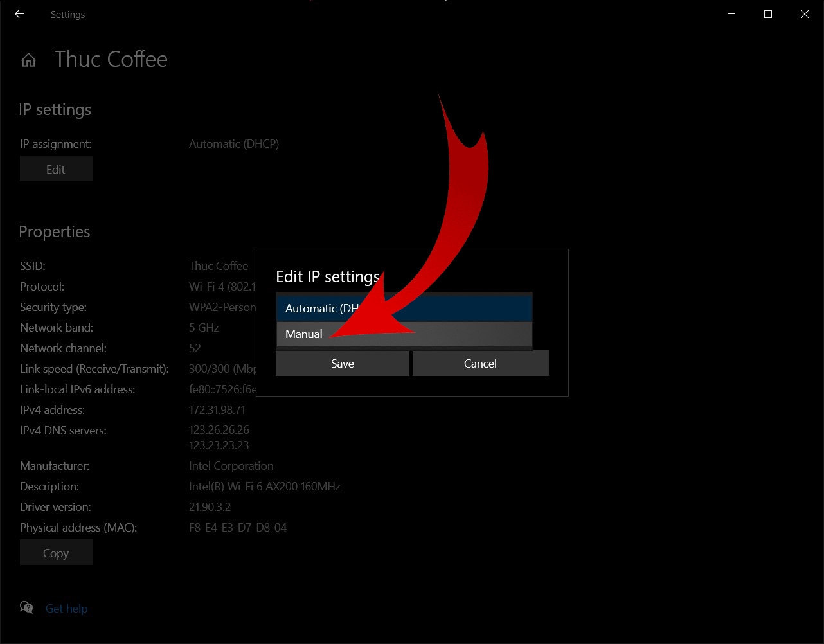Click the Thuc Coffee page title
Viewport: 824px width, 644px height.
click(x=111, y=59)
